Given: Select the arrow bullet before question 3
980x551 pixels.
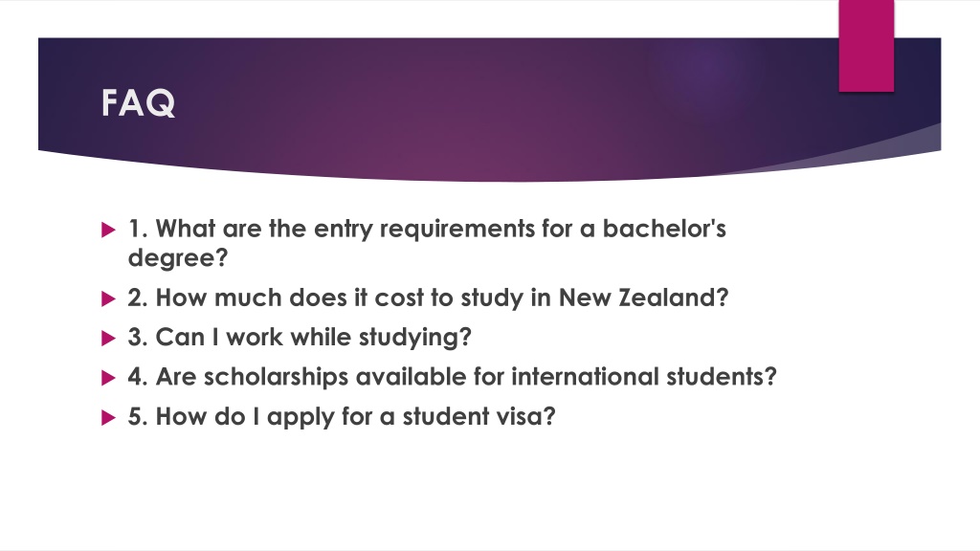Looking at the screenshot, I should coord(109,339).
